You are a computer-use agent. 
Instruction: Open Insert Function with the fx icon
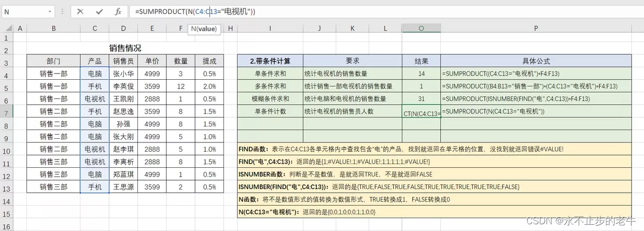pos(118,11)
